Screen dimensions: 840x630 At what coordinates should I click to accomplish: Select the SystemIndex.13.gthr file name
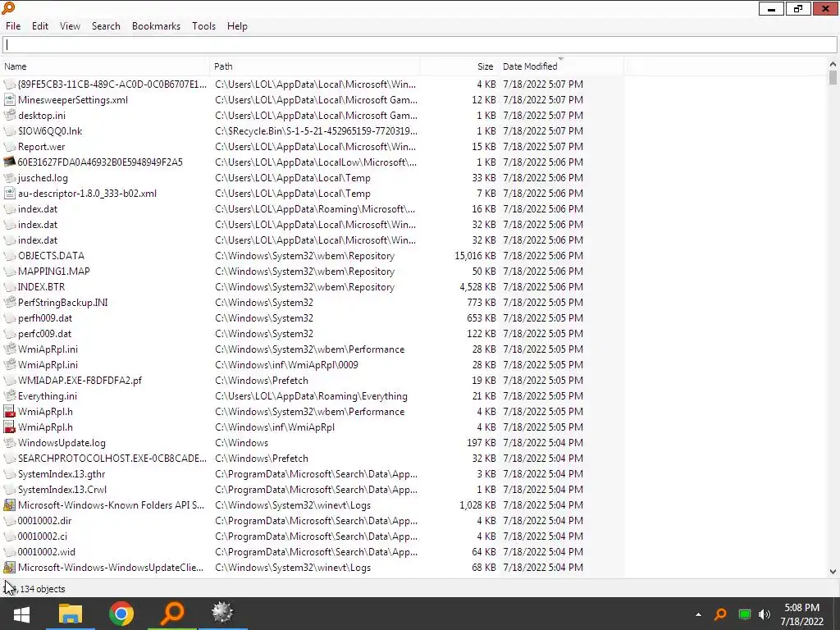click(x=62, y=474)
